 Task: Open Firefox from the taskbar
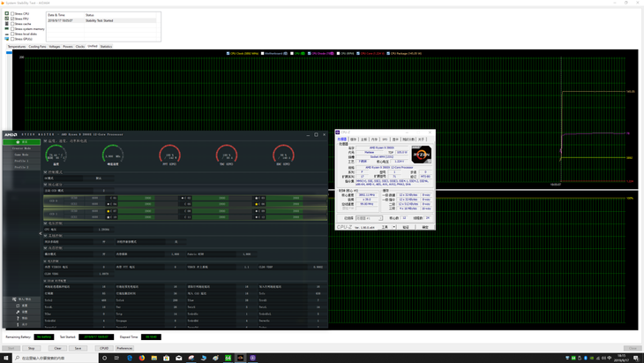coord(142,358)
